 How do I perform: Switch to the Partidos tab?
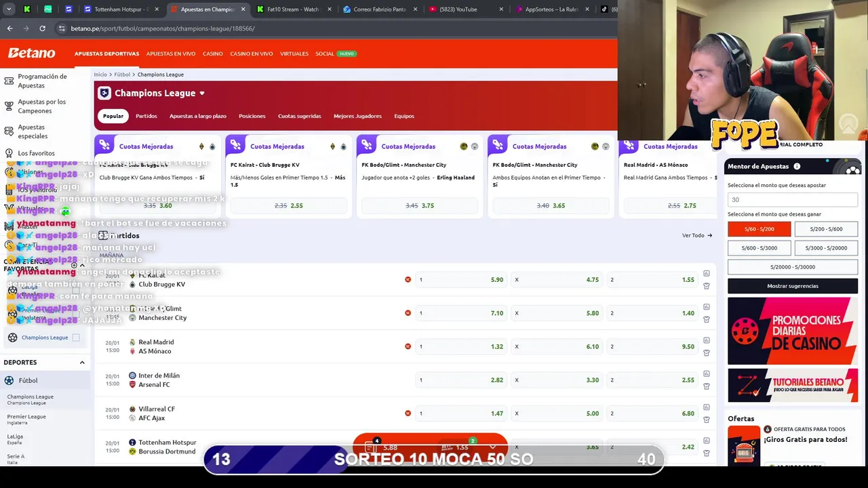click(146, 116)
